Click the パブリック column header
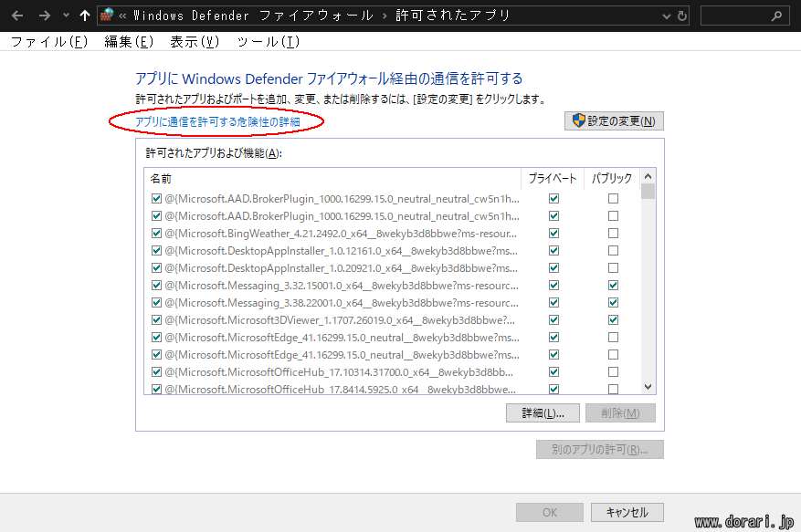The height and width of the screenshot is (532, 801). (612, 178)
